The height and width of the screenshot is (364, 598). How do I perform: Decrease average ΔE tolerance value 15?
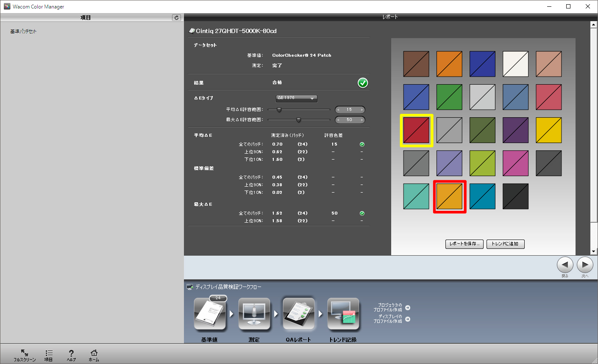tap(338, 110)
